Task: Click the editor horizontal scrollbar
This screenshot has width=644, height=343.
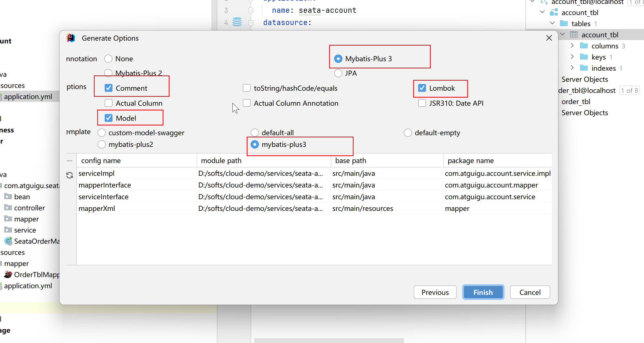Action: [x=329, y=340]
